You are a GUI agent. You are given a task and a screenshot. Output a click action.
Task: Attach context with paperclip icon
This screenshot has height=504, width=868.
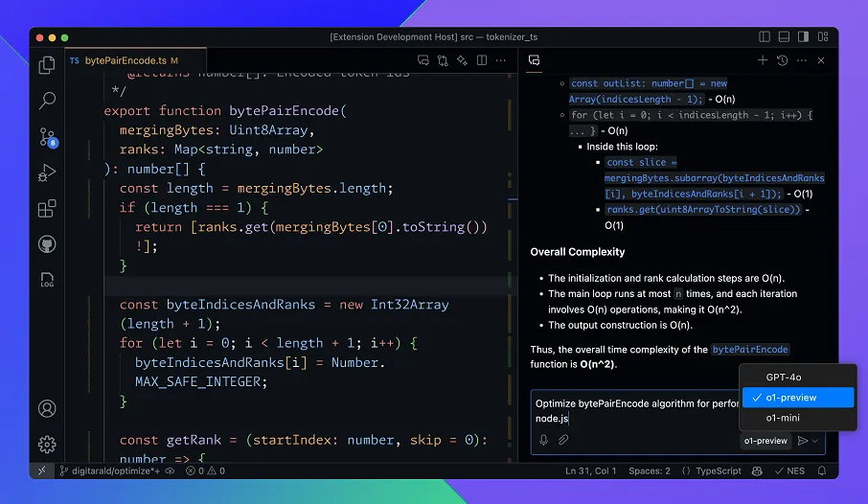click(563, 440)
